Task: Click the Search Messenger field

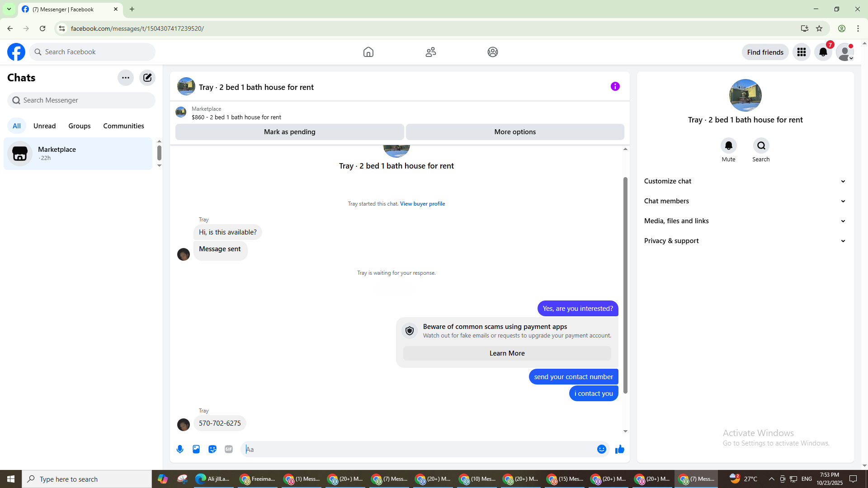Action: 81,100
